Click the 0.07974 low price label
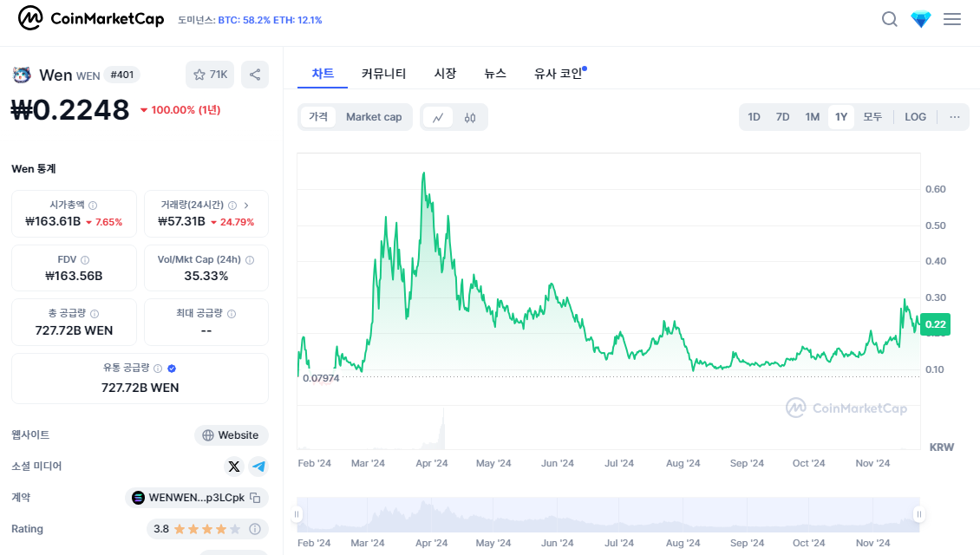980x555 pixels. pos(321,378)
